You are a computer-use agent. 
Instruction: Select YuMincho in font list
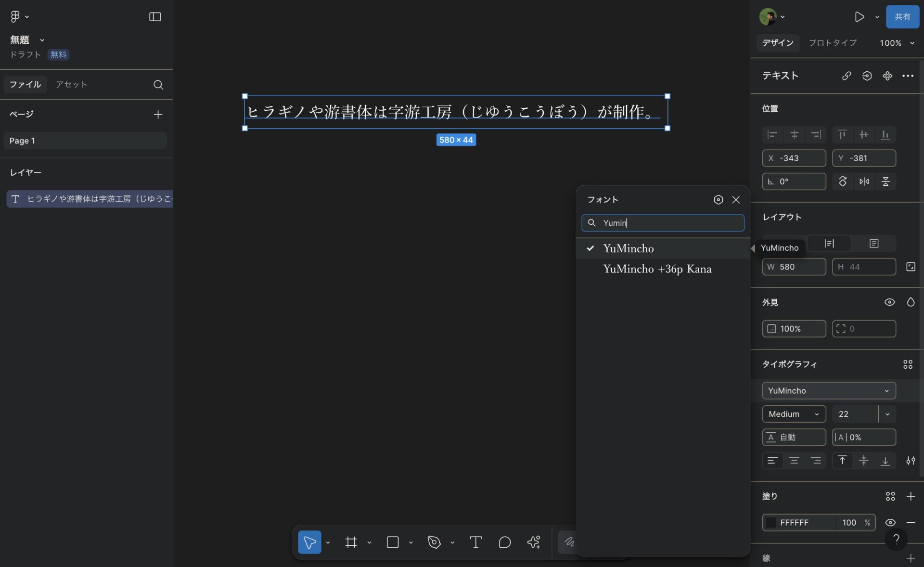click(x=663, y=248)
